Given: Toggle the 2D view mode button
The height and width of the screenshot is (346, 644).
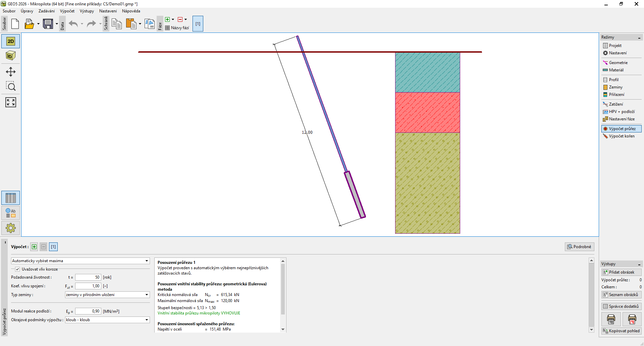Looking at the screenshot, I should [10, 41].
